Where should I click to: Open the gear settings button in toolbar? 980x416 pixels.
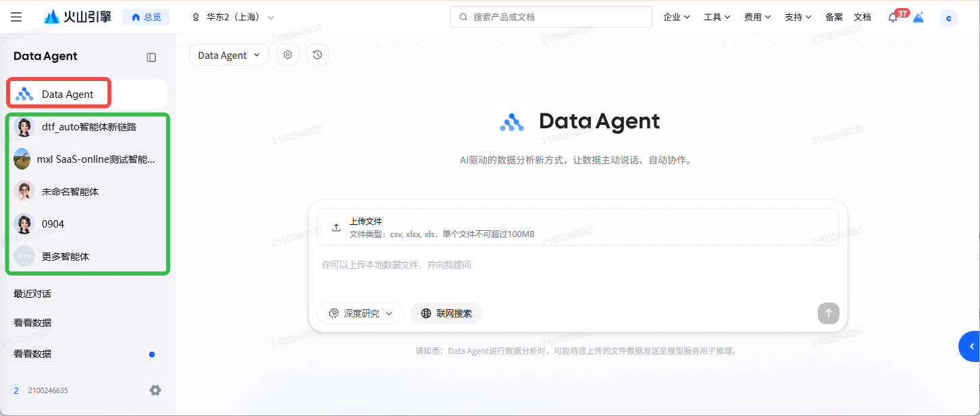coord(288,55)
